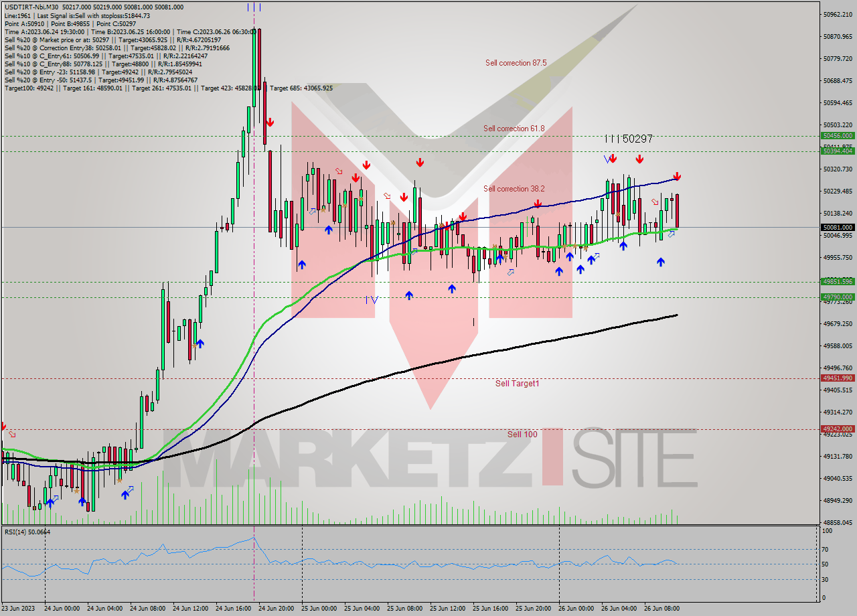Click the 48858.045 price axis value
The width and height of the screenshot is (857, 616).
(838, 522)
